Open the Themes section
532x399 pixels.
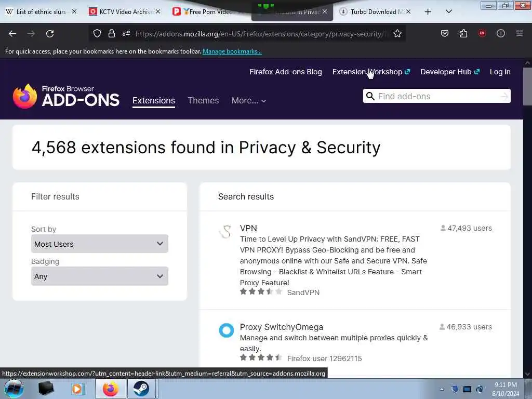pos(203,100)
